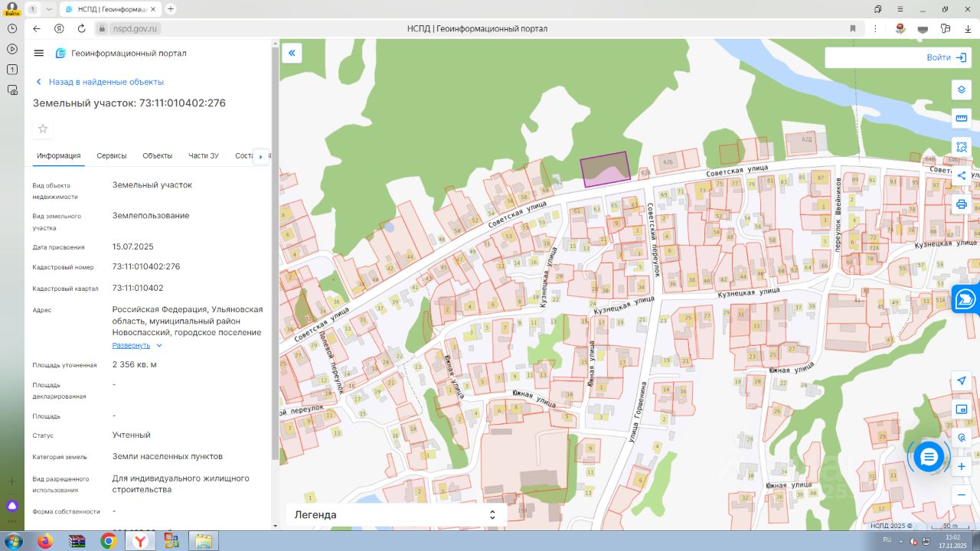The height and width of the screenshot is (551, 980).
Task: Switch to the Сервисы tab
Action: [112, 156]
